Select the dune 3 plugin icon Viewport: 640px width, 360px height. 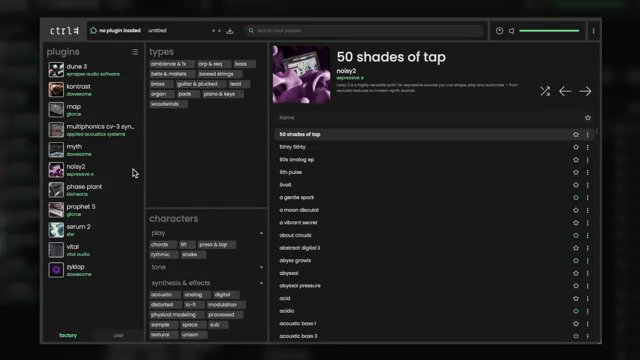56,70
